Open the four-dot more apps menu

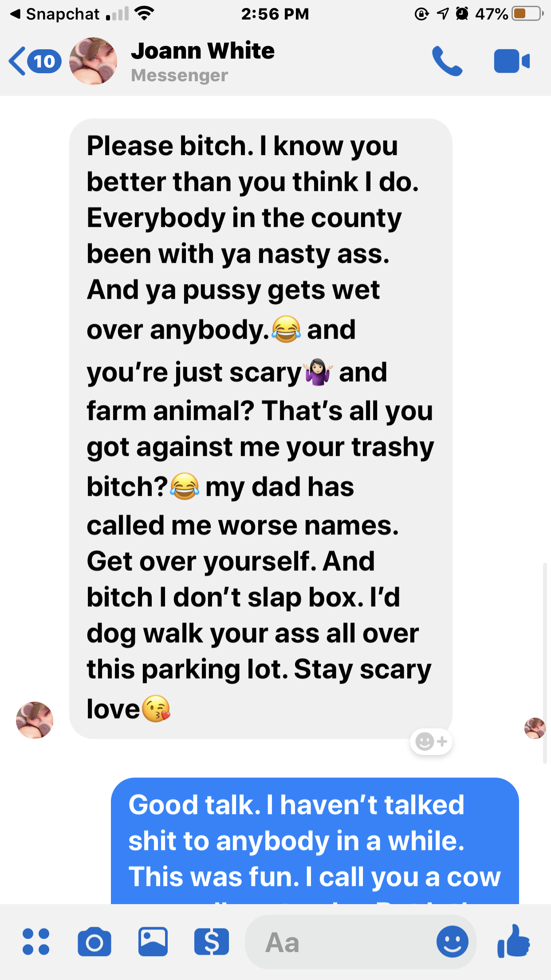[36, 941]
